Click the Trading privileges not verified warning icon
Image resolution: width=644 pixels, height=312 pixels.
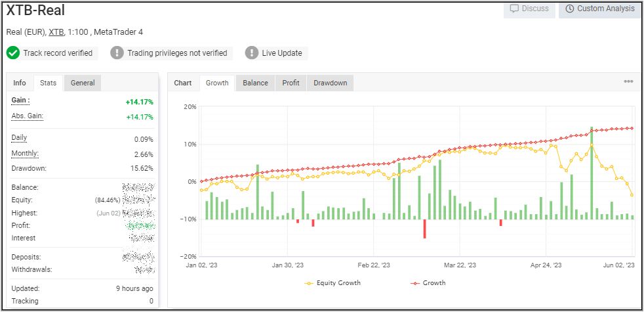coord(117,53)
